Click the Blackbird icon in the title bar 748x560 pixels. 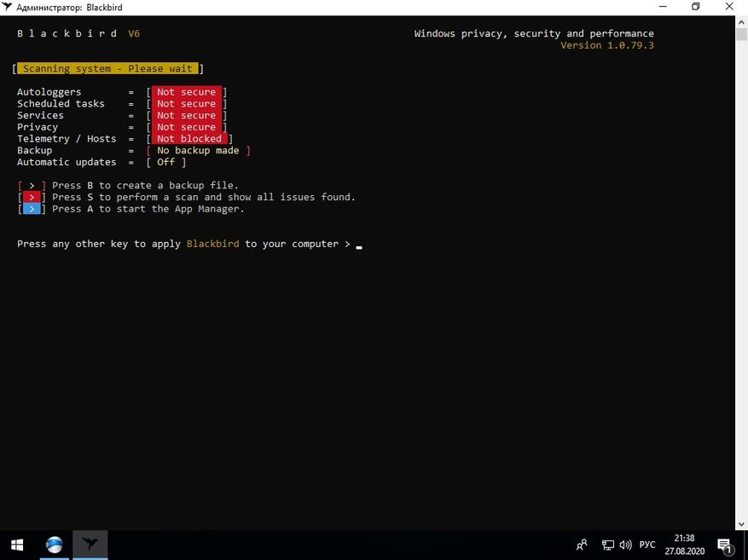[7, 7]
